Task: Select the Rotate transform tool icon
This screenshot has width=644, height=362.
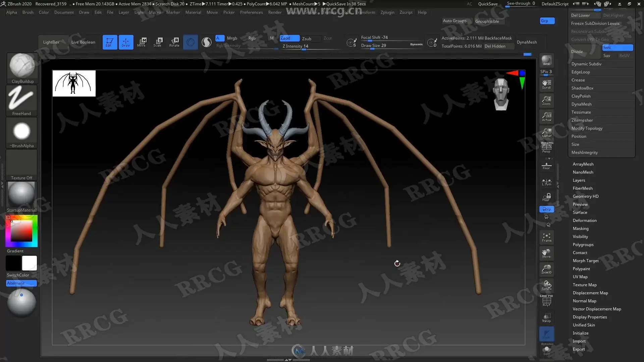Action: pyautogui.click(x=174, y=42)
